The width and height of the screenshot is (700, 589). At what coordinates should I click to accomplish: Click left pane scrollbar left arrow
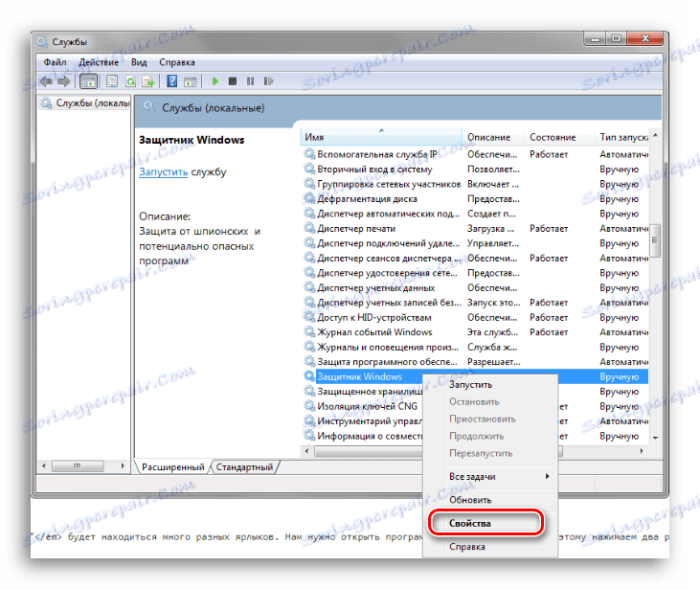(x=44, y=465)
